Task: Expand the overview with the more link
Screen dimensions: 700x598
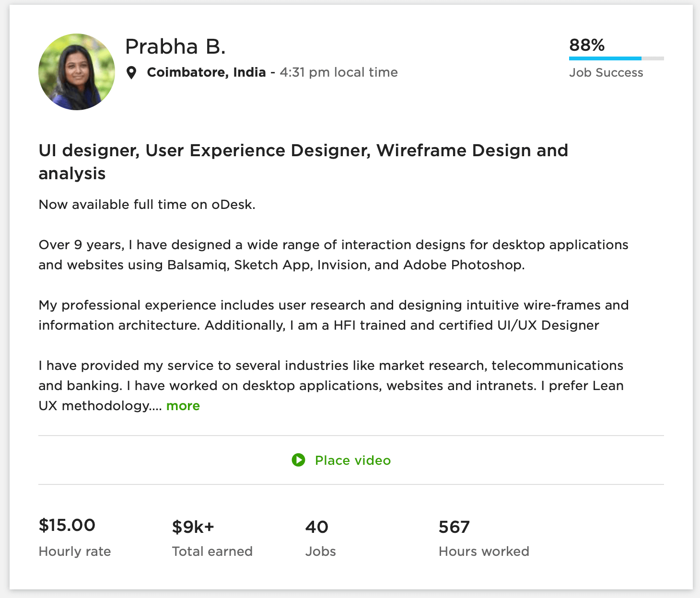Action: 183,406
